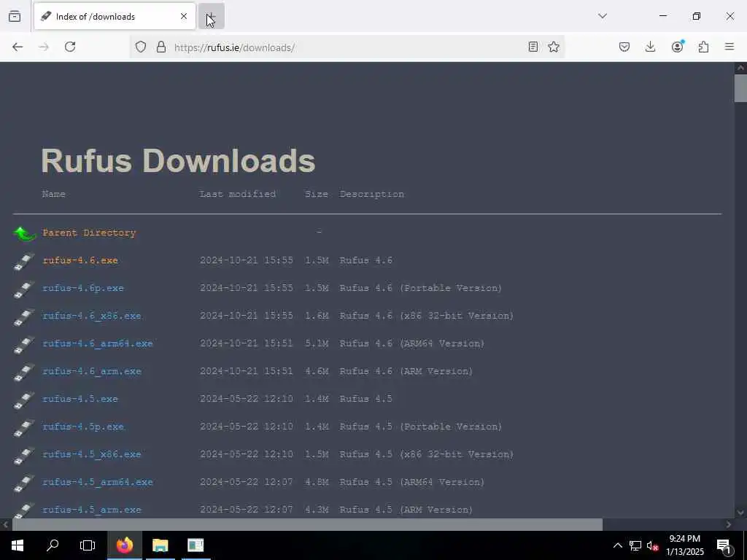Image resolution: width=747 pixels, height=560 pixels.
Task: Download rufus-4.5_x86.exe
Action: coord(92,454)
